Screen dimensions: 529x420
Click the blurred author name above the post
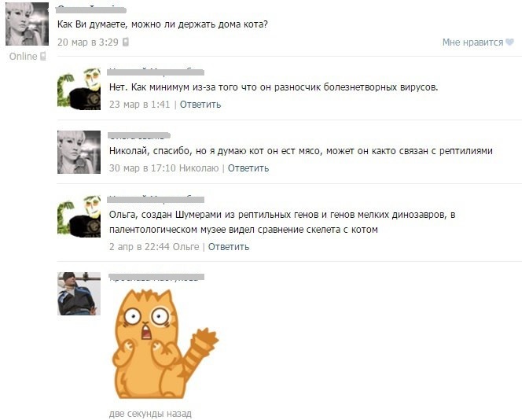pos(91,9)
